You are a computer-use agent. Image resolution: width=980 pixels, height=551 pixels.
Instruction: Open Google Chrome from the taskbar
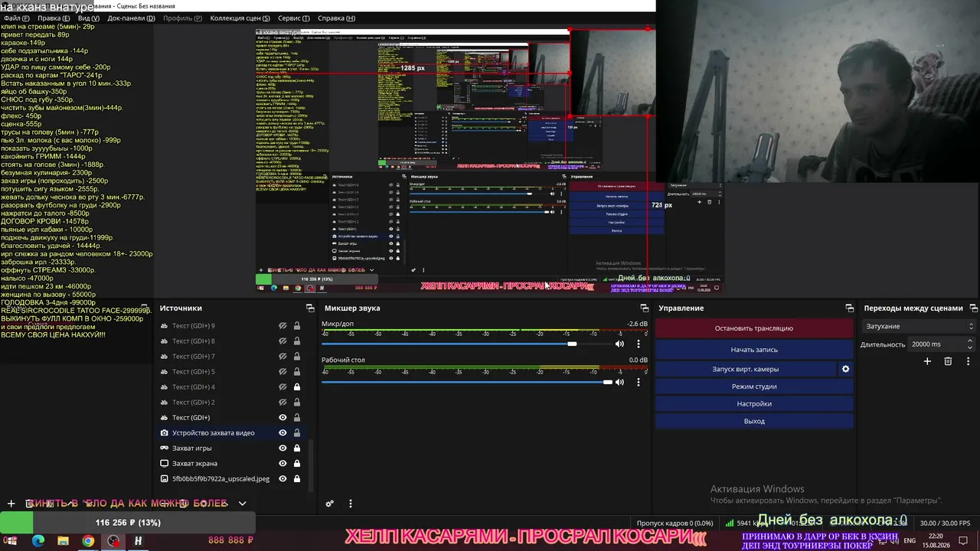click(88, 541)
